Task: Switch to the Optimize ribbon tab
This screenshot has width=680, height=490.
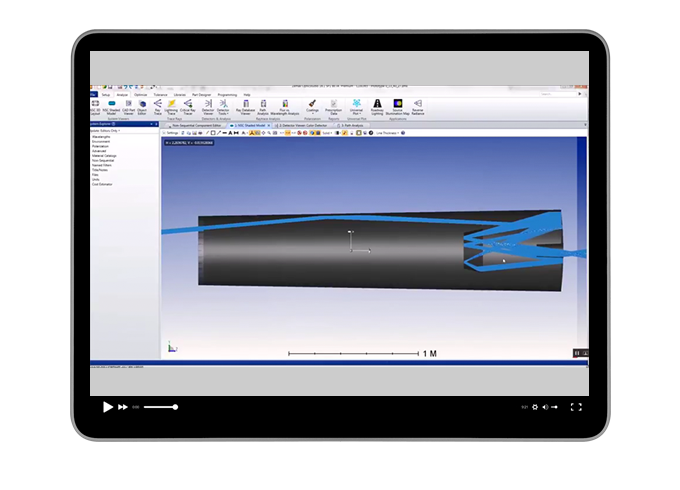Action: pos(140,94)
